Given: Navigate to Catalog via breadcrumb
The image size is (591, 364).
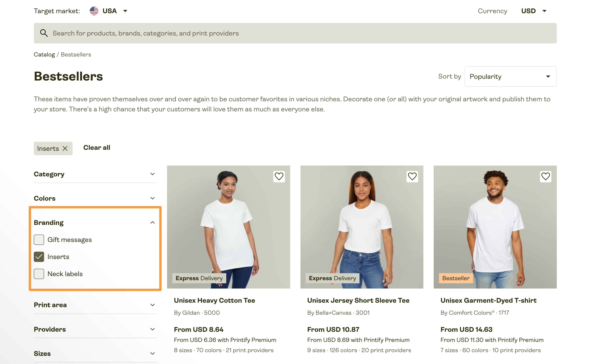Looking at the screenshot, I should click(x=44, y=54).
